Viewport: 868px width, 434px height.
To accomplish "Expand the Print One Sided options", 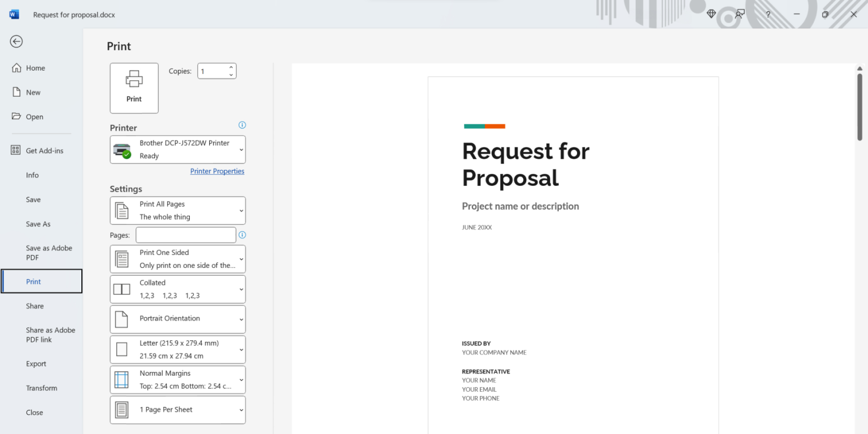I will [177, 259].
